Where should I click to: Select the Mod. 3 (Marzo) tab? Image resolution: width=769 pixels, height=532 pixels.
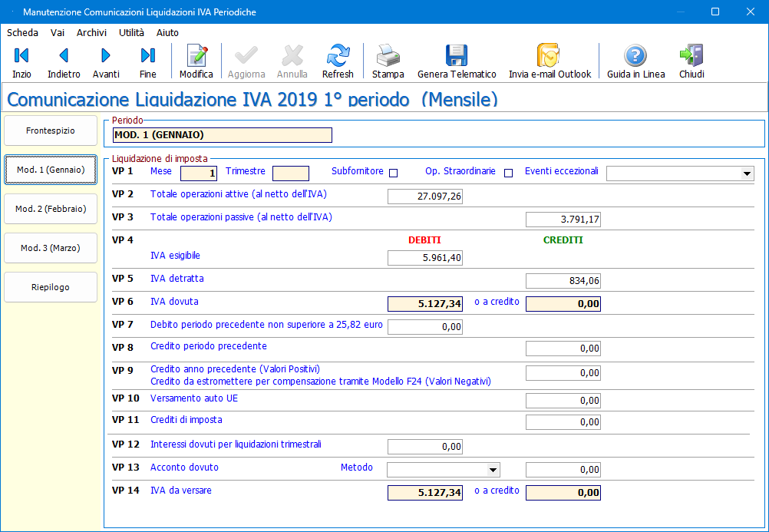click(51, 248)
